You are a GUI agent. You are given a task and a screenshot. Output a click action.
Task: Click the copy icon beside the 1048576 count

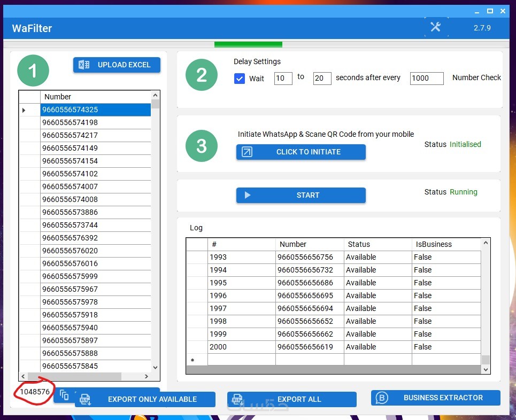[65, 395]
